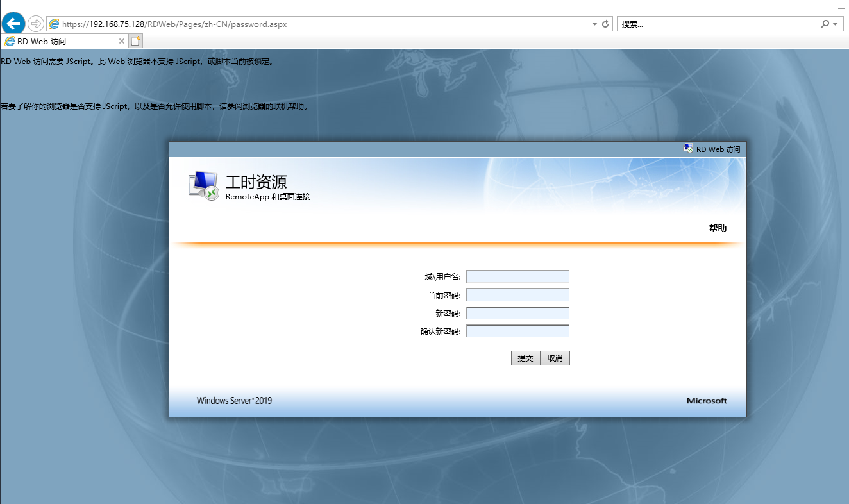Click the RD Web 访问 icon in panel header
Viewport: 849px width, 504px height.
pos(688,149)
